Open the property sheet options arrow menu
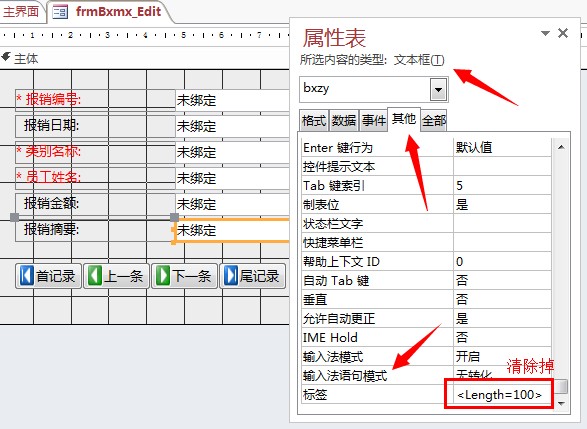This screenshot has height=429, width=587. [545, 33]
